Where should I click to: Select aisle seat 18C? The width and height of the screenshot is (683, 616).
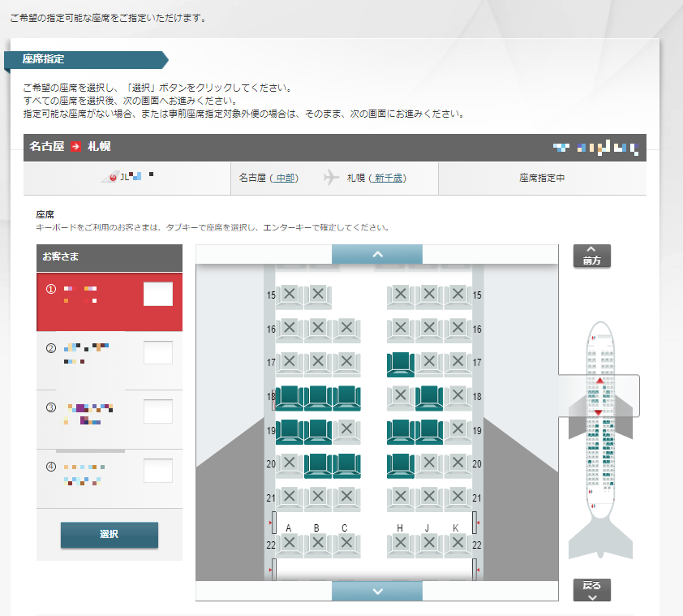pos(346,398)
